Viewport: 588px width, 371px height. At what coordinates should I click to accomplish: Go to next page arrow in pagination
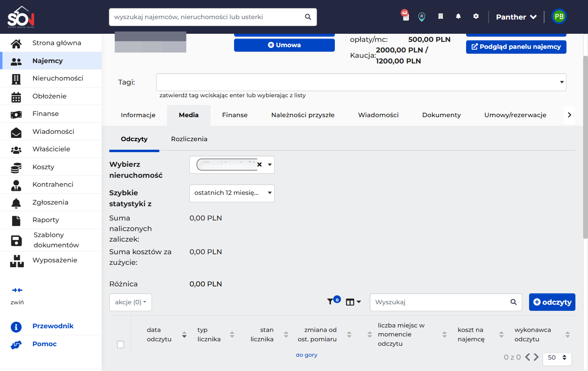pos(536,357)
